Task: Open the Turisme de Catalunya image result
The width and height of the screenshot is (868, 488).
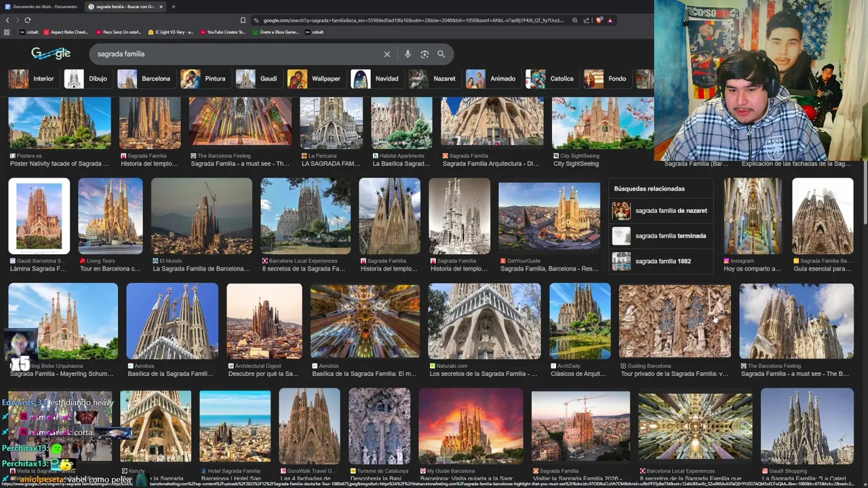Action: tap(379, 426)
